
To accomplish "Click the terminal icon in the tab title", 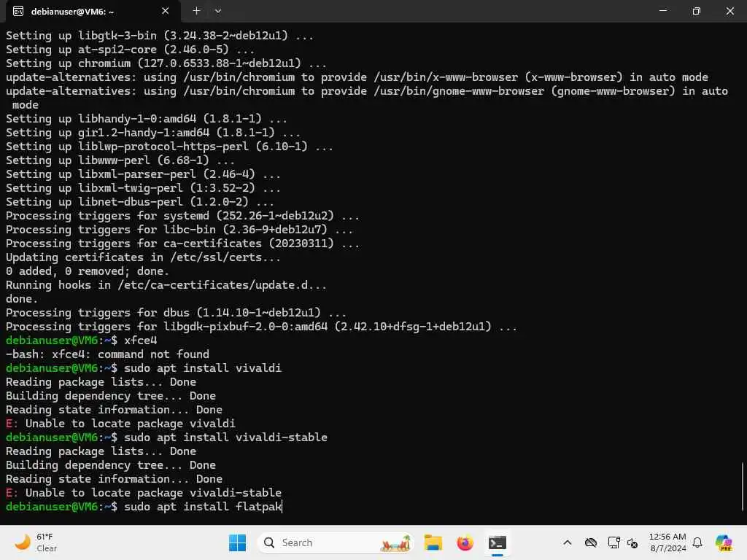I will (x=18, y=12).
